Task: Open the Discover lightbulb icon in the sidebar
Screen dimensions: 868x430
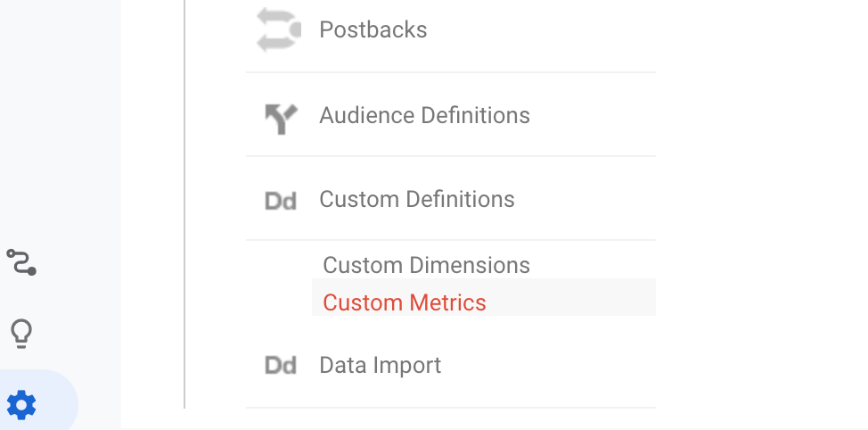Action: [x=21, y=335]
